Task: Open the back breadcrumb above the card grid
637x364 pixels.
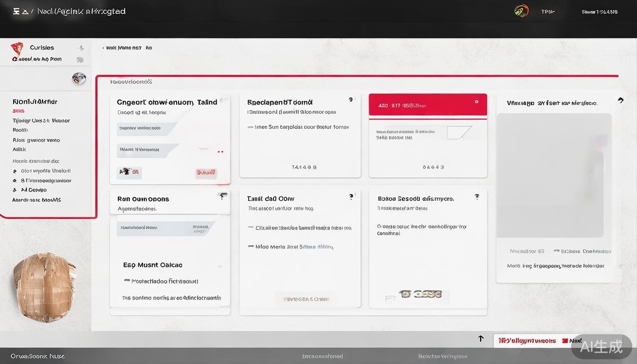Action: coord(103,48)
